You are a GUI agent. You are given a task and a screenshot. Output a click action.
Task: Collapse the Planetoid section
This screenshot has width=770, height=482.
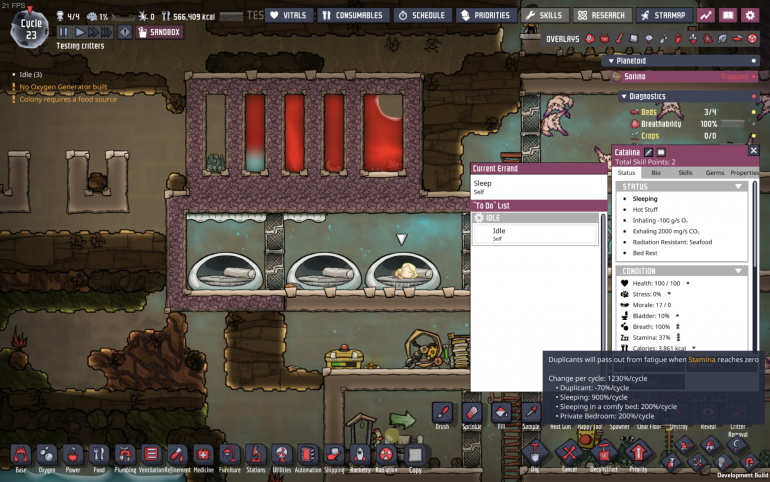click(611, 61)
